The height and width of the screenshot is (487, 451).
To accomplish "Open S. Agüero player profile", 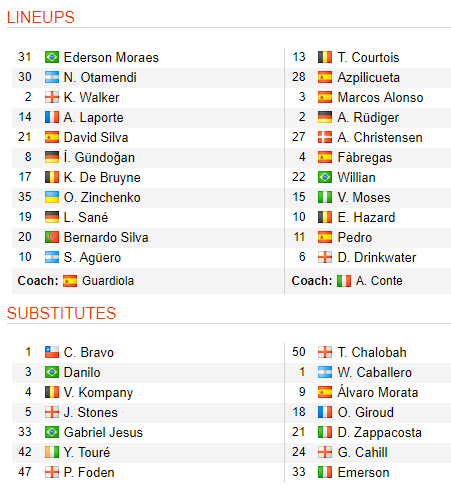I will pos(92,257).
